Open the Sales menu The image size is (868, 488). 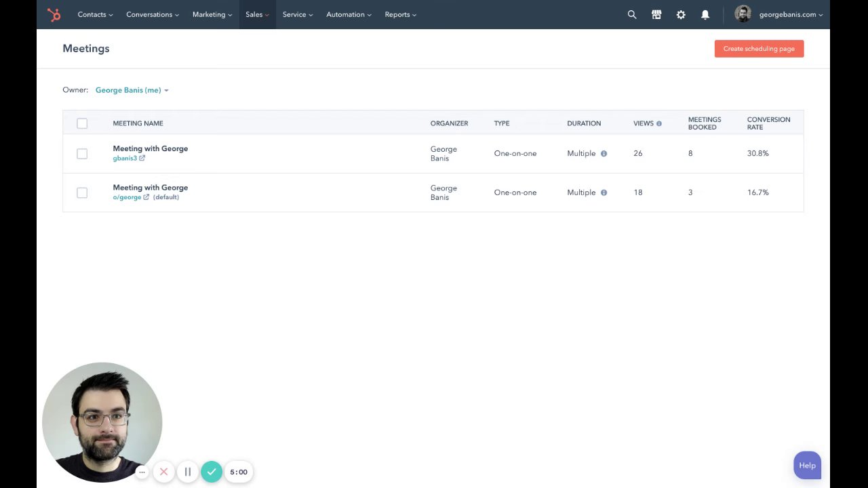257,14
